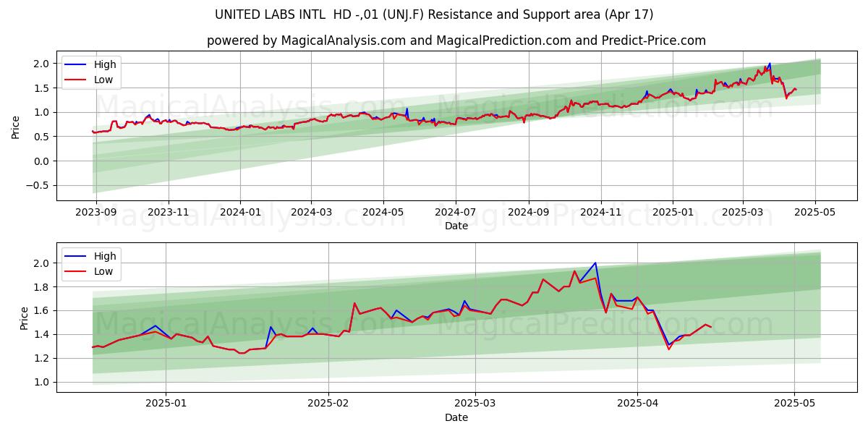868x434 pixels.
Task: Click the price peak near 2.0 in bottom chart
Action: tap(595, 263)
